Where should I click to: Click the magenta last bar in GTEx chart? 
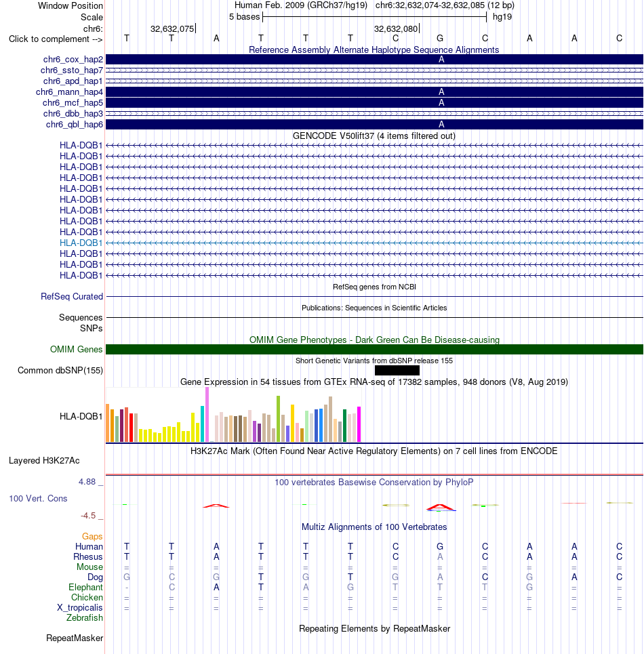[359, 424]
